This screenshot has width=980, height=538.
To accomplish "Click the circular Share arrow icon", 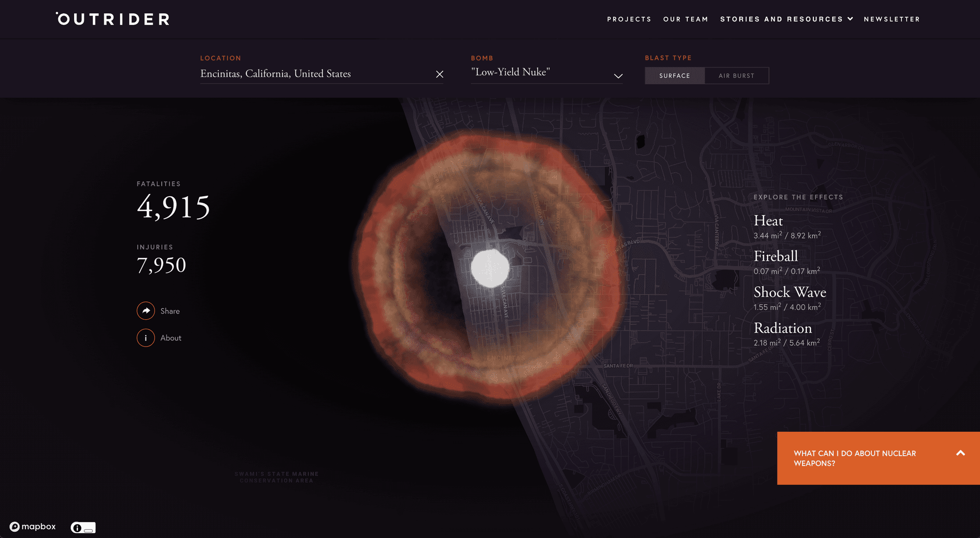I will tap(146, 311).
